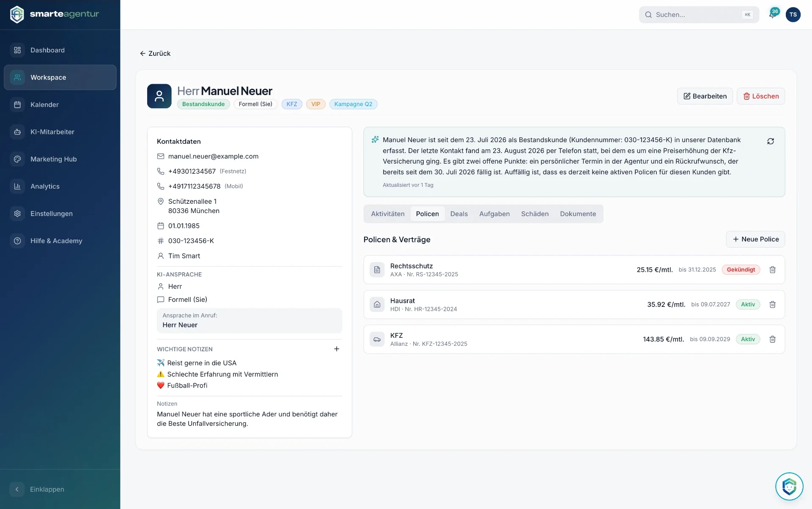The width and height of the screenshot is (812, 509).
Task: Click the smarteagentur logo
Action: tap(55, 14)
